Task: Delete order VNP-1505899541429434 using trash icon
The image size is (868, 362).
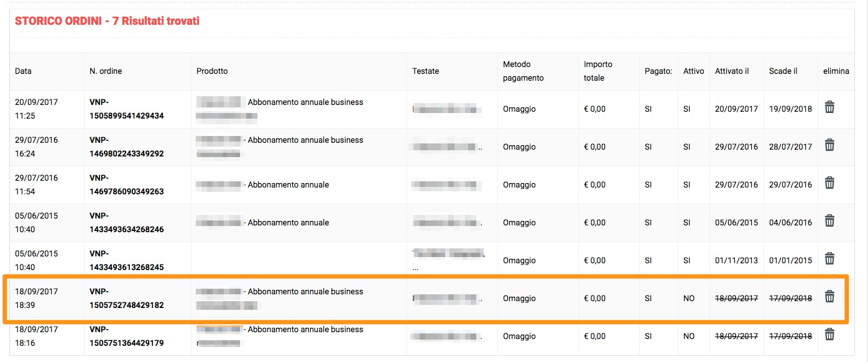Action: 829,107
